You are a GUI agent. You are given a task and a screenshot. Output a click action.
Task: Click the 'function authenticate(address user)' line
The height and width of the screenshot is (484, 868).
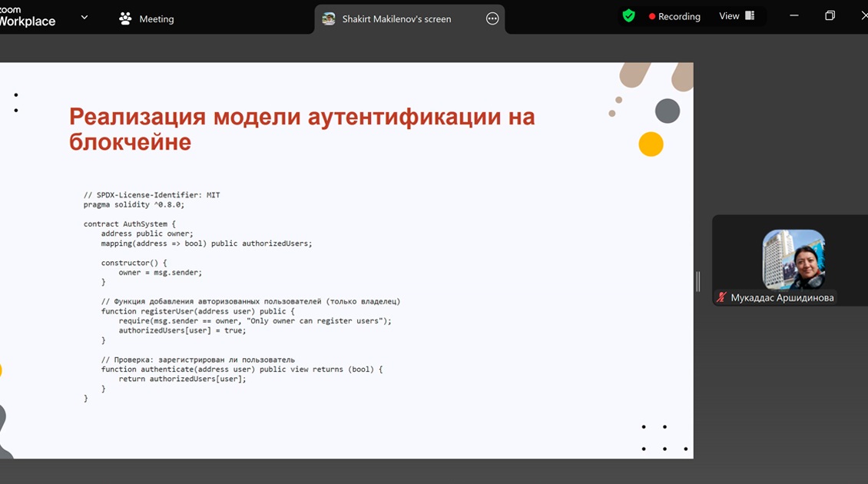242,370
